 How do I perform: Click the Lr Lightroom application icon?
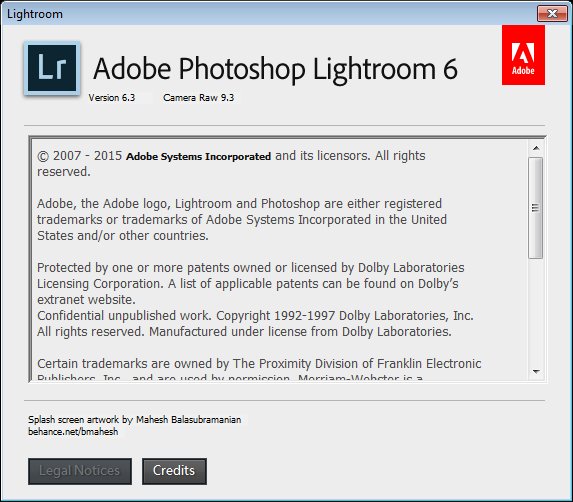tap(52, 68)
